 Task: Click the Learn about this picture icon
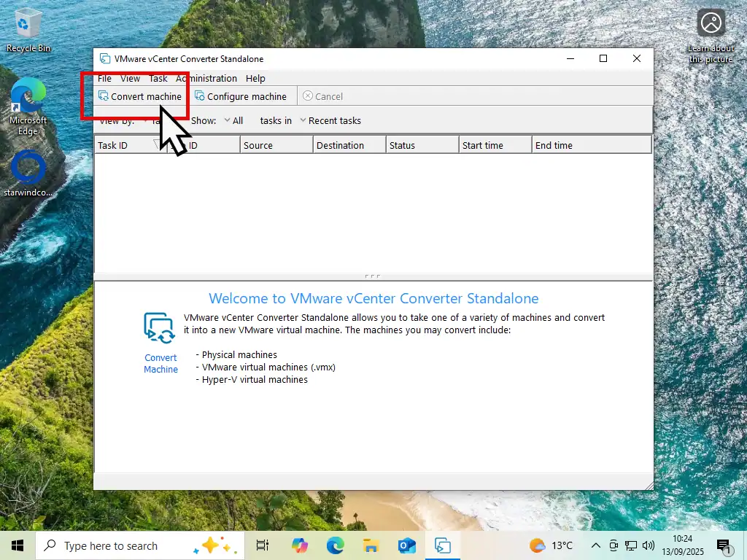711,37
